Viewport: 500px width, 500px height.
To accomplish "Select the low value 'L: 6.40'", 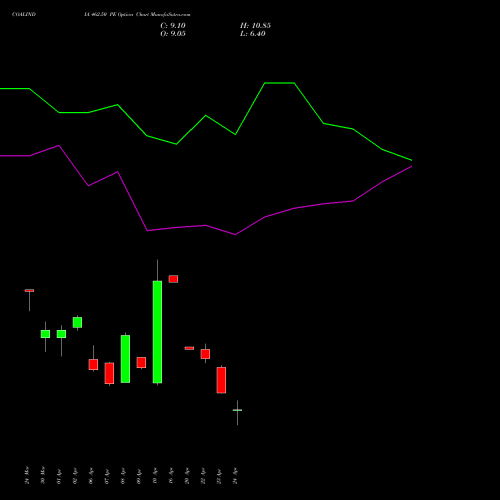I will [x=253, y=34].
